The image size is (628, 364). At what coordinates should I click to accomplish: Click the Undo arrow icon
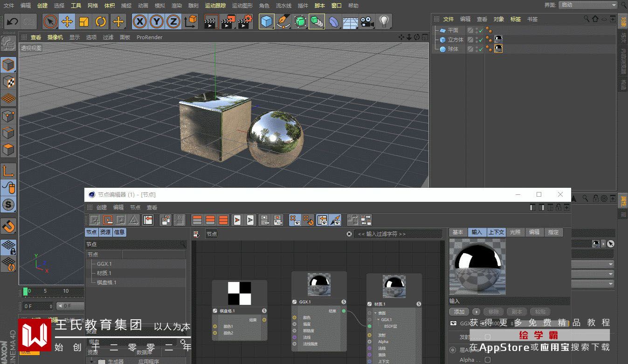[12, 21]
